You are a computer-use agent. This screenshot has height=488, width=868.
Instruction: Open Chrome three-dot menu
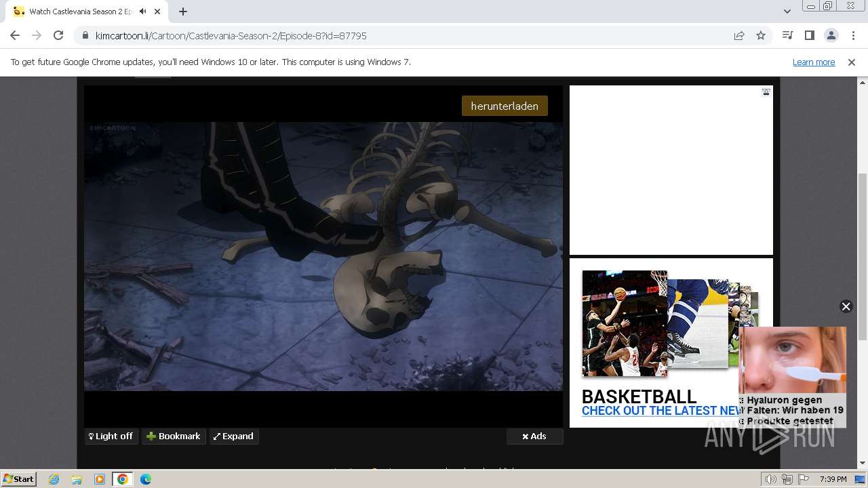coord(852,35)
